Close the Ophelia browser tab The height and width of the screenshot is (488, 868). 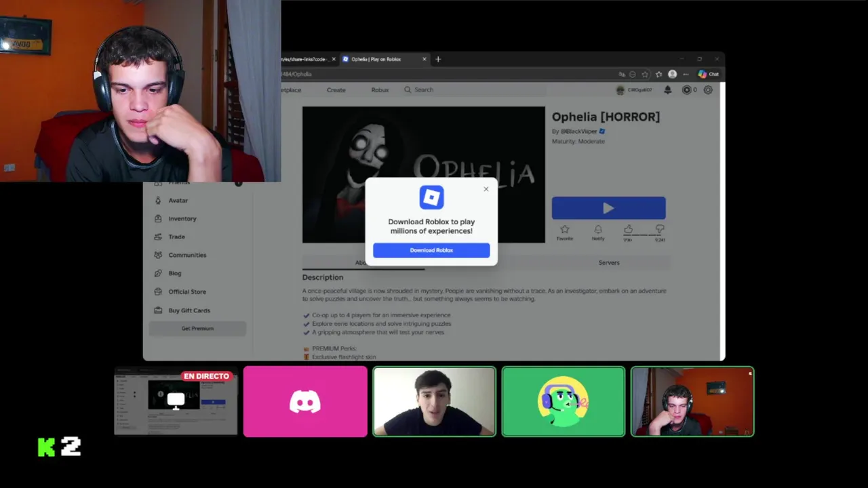425,59
